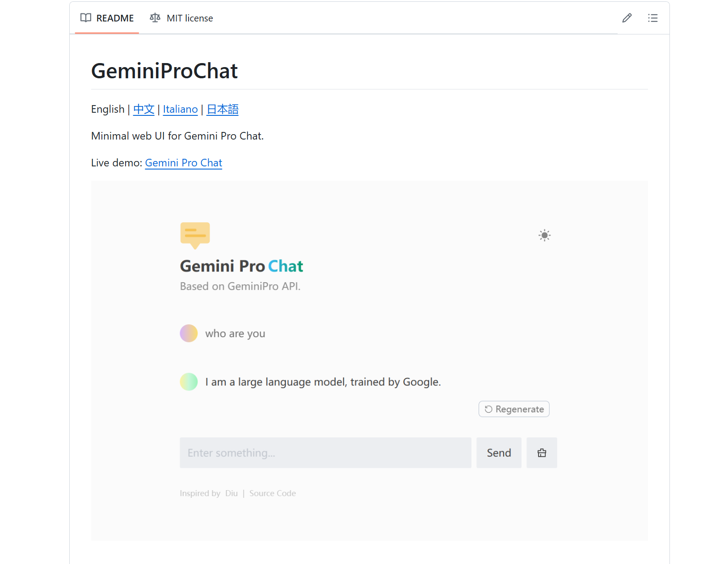This screenshot has width=728, height=564.
Task: Click the purple gradient user avatar
Action: pyautogui.click(x=189, y=333)
